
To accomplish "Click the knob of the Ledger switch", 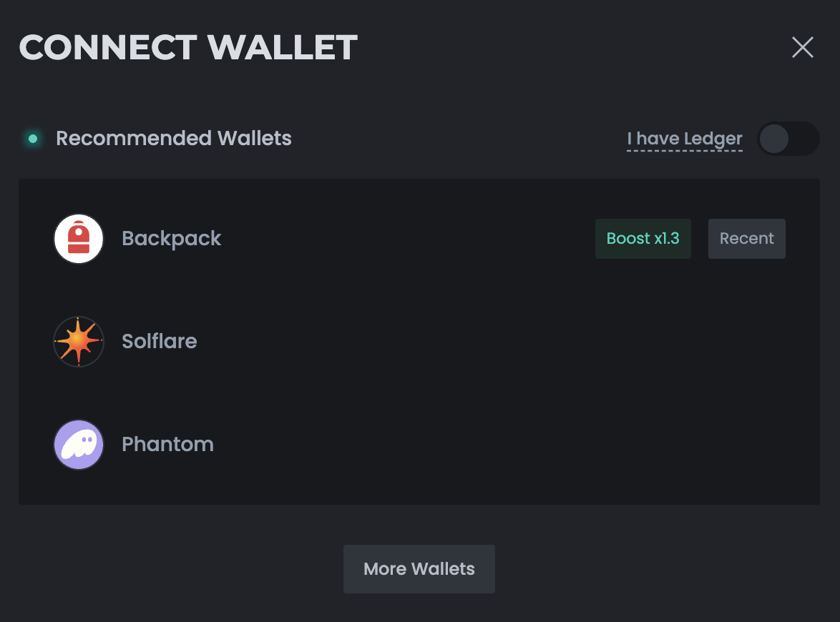I will coord(773,139).
